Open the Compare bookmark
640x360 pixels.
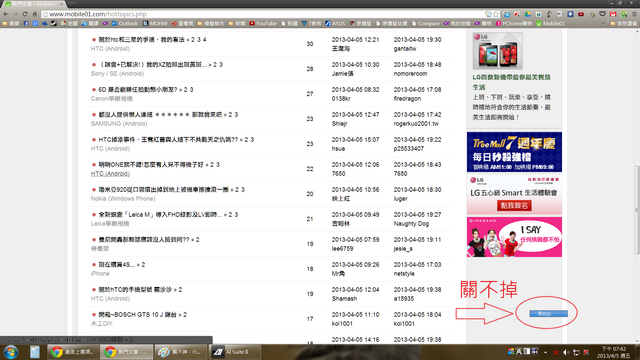[x=426, y=24]
